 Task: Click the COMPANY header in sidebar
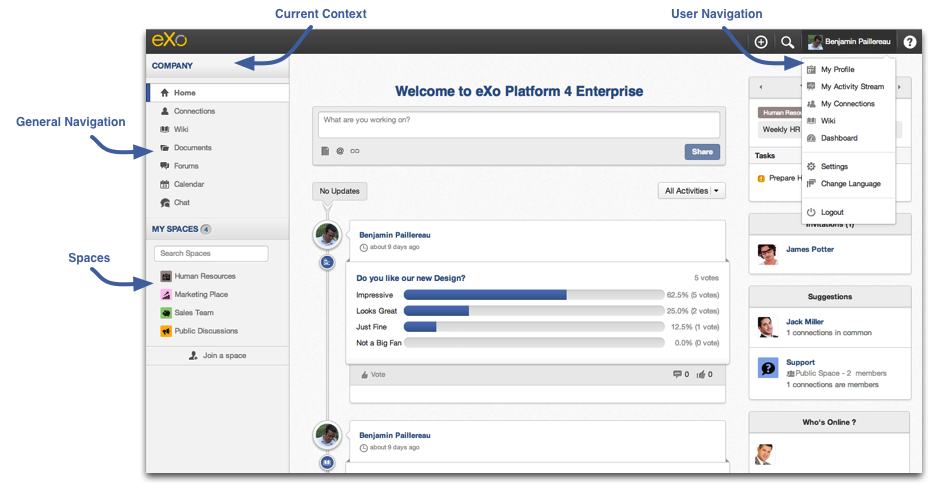click(x=172, y=66)
